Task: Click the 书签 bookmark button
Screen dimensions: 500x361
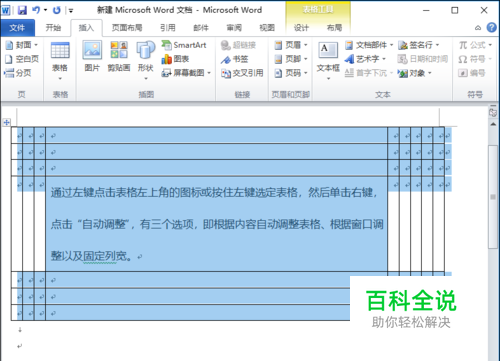Action: 234,59
